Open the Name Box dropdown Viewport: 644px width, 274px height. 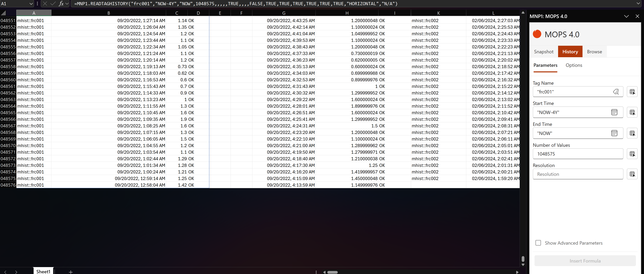coord(31,4)
